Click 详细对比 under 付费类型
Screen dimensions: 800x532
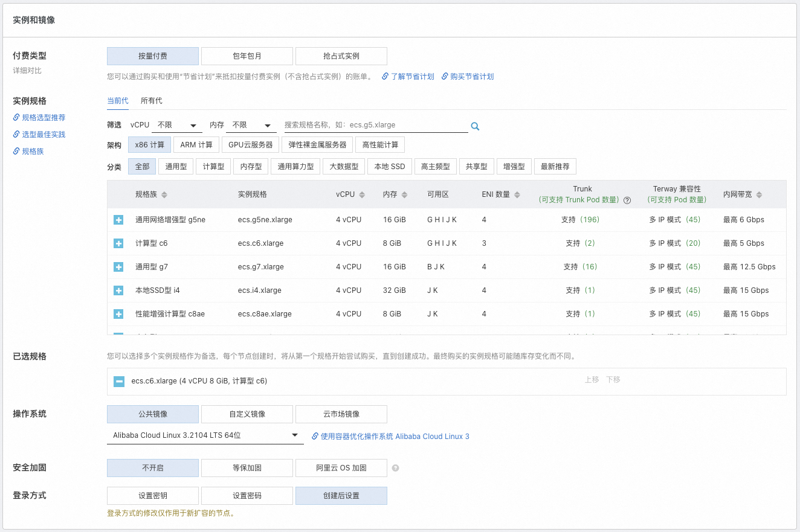(27, 71)
